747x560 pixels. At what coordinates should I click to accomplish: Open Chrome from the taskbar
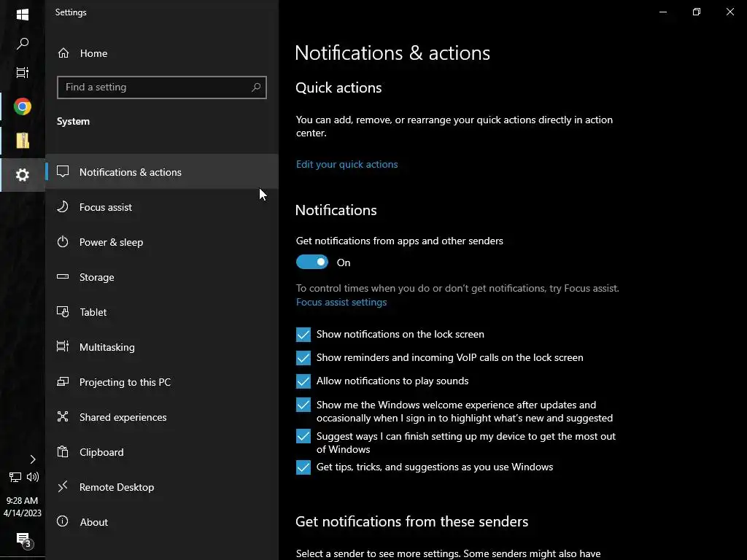coord(23,107)
